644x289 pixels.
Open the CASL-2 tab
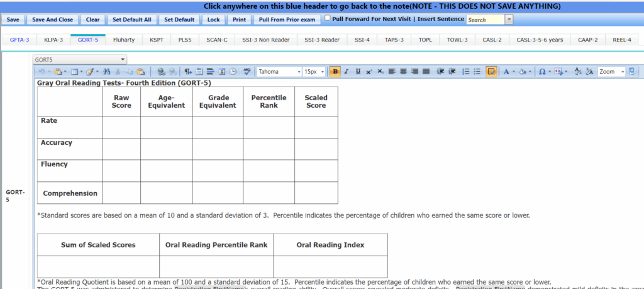click(x=492, y=40)
